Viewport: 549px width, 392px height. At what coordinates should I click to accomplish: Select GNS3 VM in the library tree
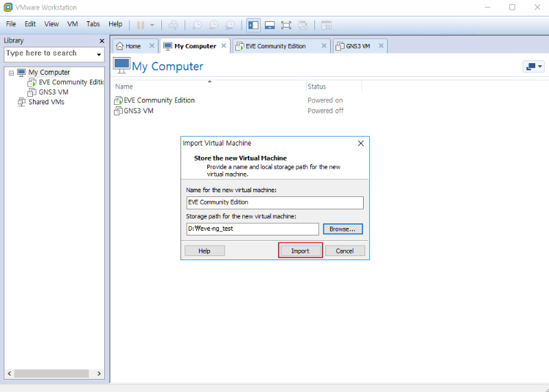click(53, 92)
